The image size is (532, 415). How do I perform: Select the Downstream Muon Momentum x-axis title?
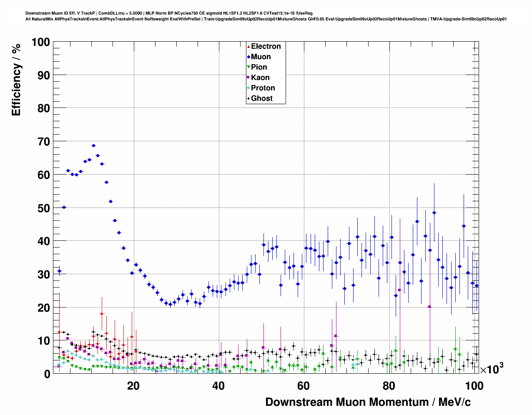click(x=368, y=402)
